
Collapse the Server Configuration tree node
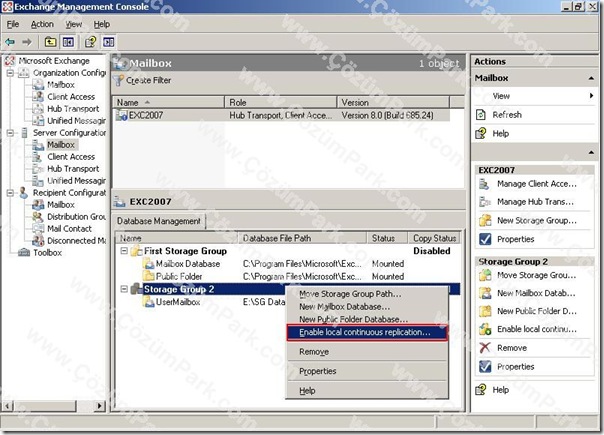point(10,133)
